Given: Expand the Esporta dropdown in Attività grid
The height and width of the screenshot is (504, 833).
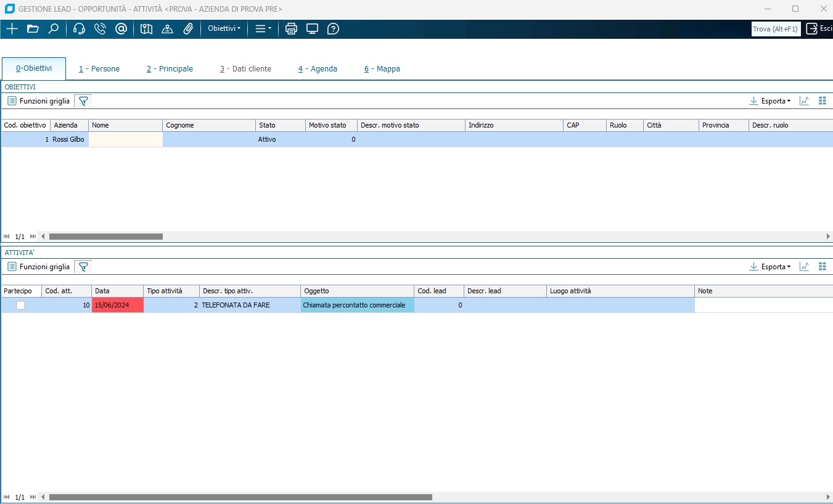Looking at the screenshot, I should coord(769,267).
